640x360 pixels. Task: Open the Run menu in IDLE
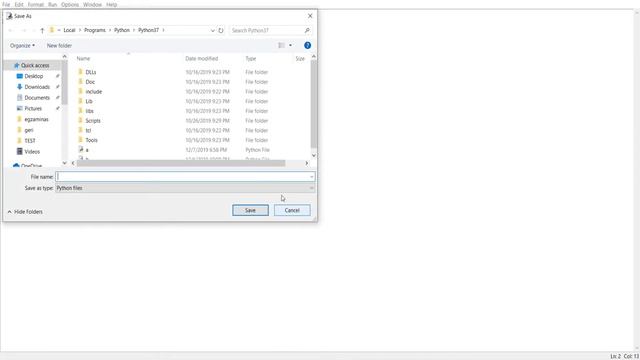point(53,4)
